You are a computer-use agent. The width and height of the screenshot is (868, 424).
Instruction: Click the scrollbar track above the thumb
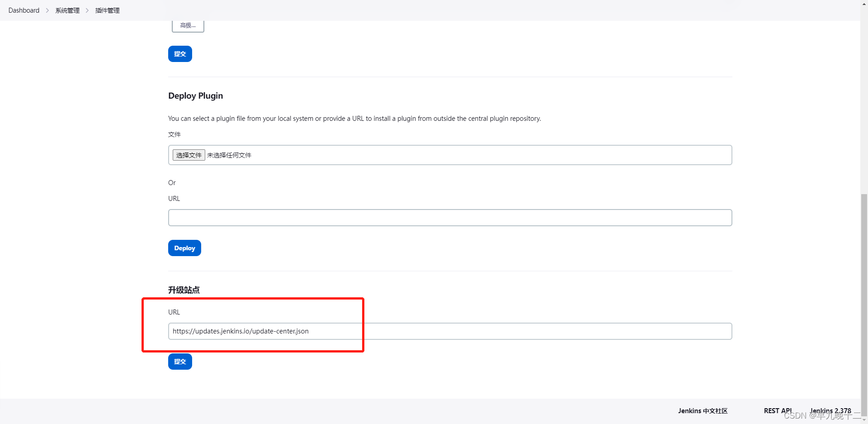(x=864, y=100)
